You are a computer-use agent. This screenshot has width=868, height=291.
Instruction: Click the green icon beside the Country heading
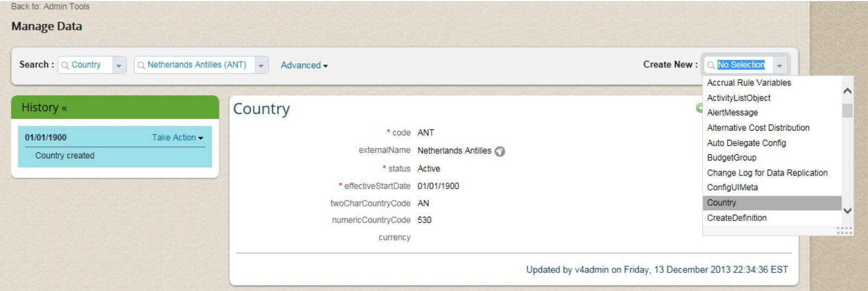click(699, 108)
